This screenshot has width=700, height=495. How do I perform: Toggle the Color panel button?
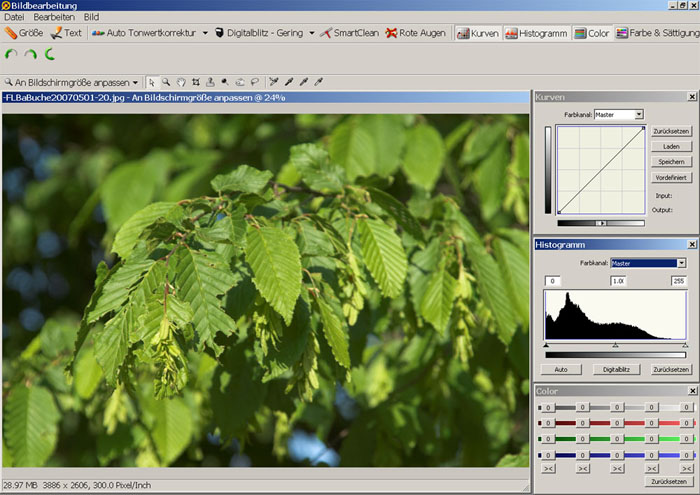(x=591, y=33)
